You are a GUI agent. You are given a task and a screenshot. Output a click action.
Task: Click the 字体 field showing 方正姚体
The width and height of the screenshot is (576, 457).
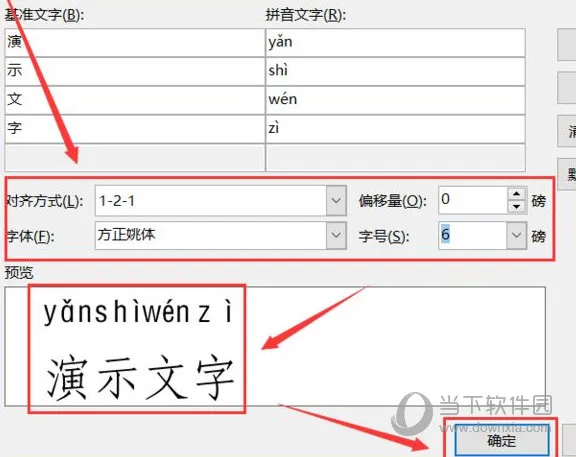(x=211, y=235)
